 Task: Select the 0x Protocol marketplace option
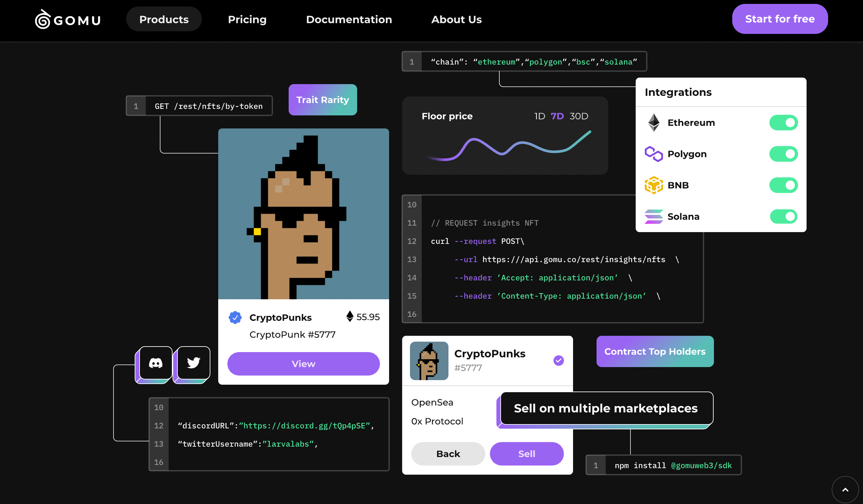pos(437,421)
